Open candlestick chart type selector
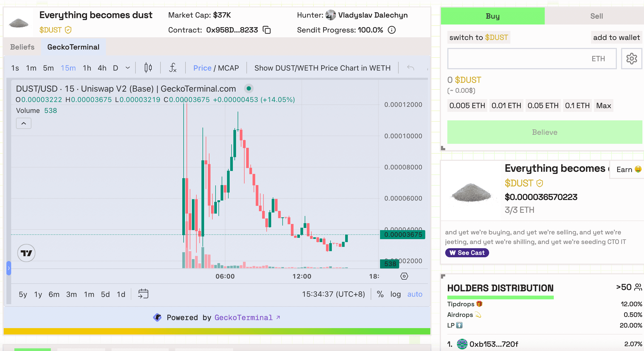 click(148, 68)
